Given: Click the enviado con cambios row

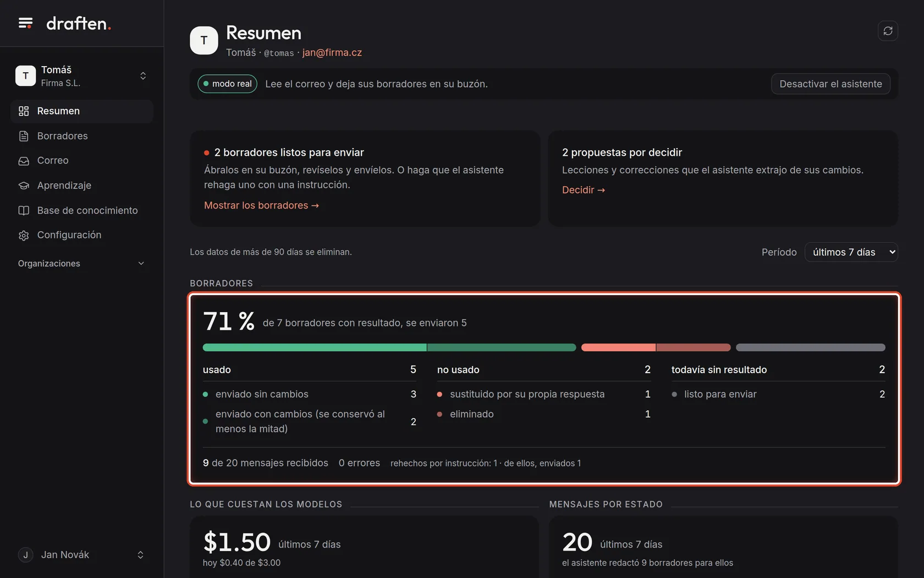Looking at the screenshot, I should (310, 422).
